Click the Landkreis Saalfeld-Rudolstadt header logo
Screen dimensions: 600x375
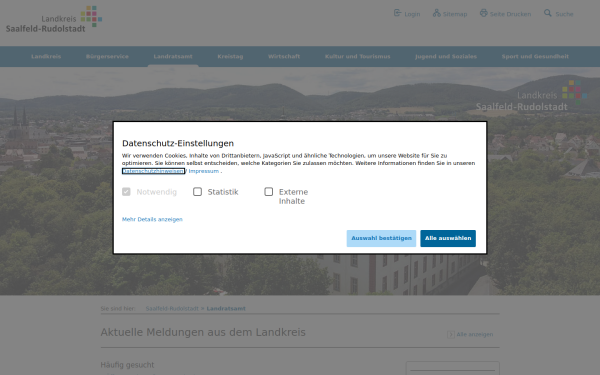[x=54, y=19]
